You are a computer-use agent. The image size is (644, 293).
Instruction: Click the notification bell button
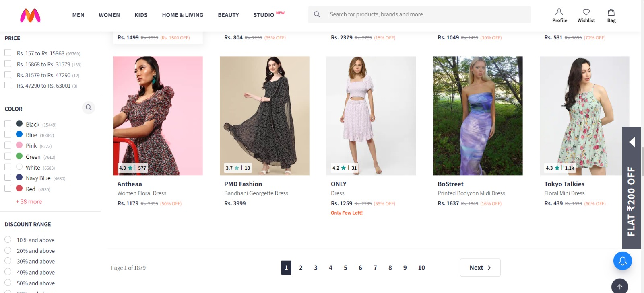[x=622, y=261]
